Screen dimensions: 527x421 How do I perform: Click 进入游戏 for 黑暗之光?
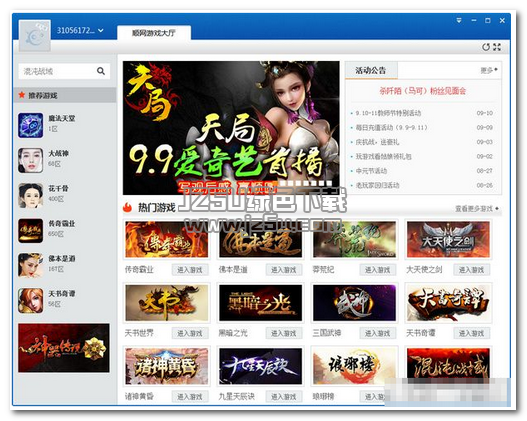point(284,333)
